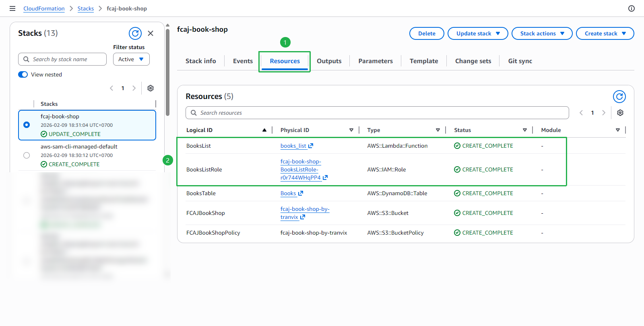Click the Search resources field
This screenshot has width=644, height=326.
[377, 113]
